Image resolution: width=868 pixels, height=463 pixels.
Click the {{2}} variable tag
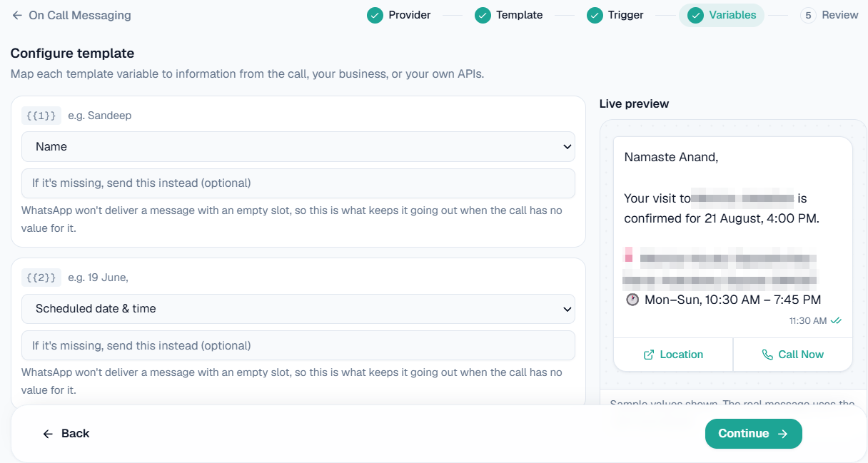pos(41,278)
